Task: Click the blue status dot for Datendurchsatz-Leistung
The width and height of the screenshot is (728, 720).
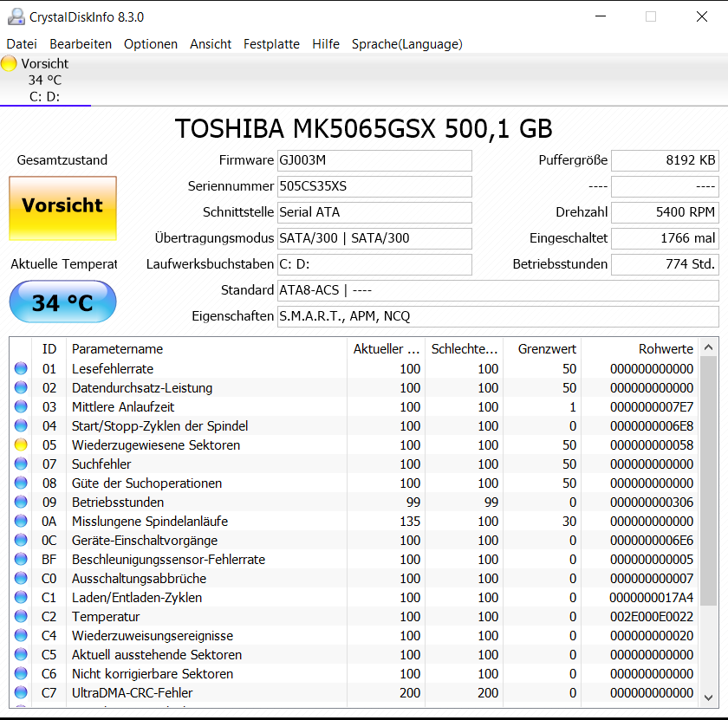Action: pyautogui.click(x=21, y=387)
